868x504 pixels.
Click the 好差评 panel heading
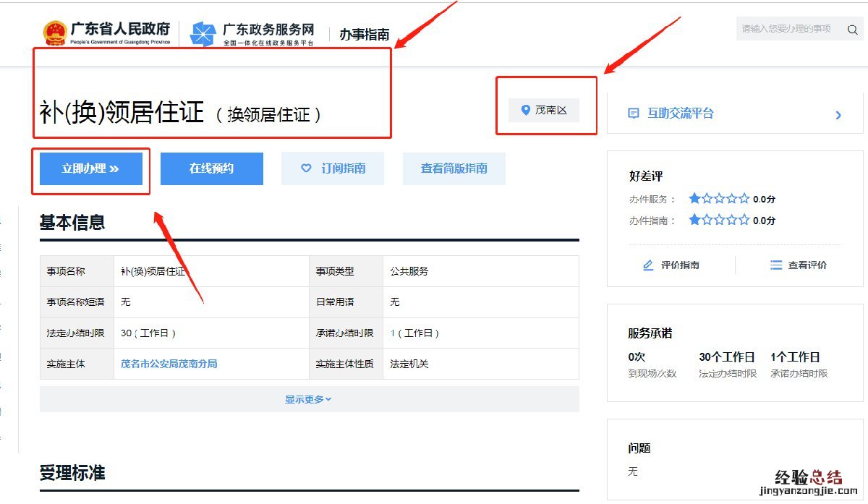click(x=646, y=176)
